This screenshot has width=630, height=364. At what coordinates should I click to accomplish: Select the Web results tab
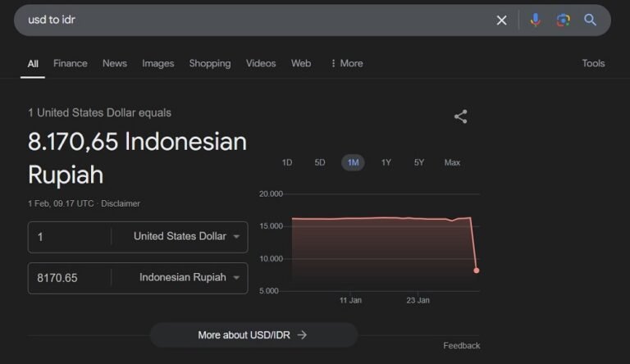(301, 63)
